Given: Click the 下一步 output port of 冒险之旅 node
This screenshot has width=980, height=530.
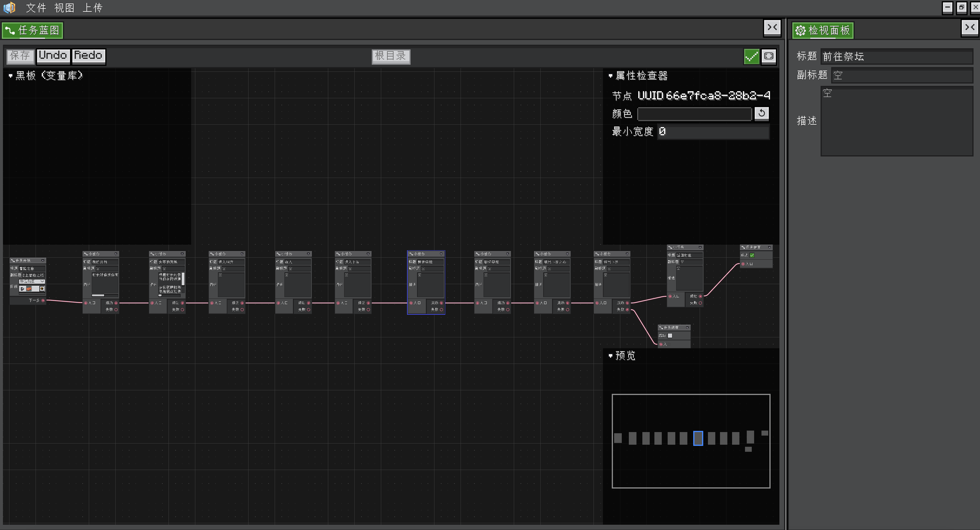Looking at the screenshot, I should point(43,301).
